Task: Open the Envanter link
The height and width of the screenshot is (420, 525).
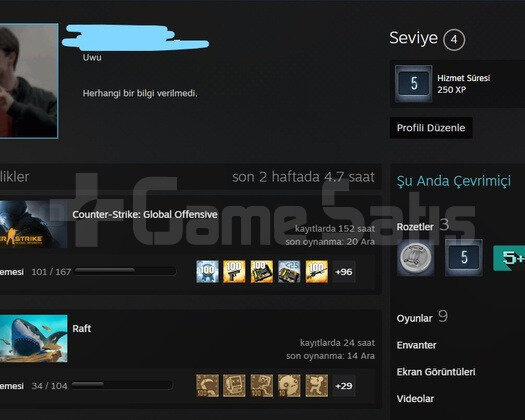Action: [x=417, y=345]
